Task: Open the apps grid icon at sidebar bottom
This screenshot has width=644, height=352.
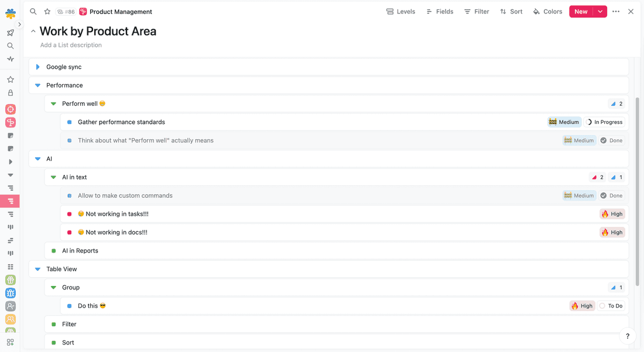Action: click(x=11, y=342)
